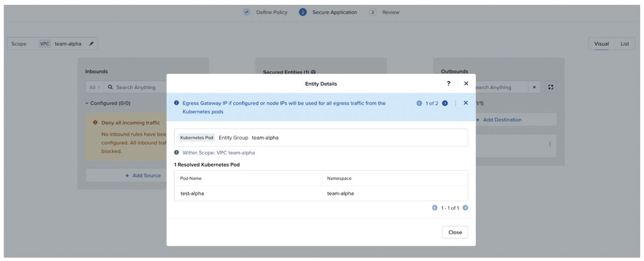Image resolution: width=644 pixels, height=261 pixels.
Task: Dismiss the blue egress info banner
Action: [465, 103]
